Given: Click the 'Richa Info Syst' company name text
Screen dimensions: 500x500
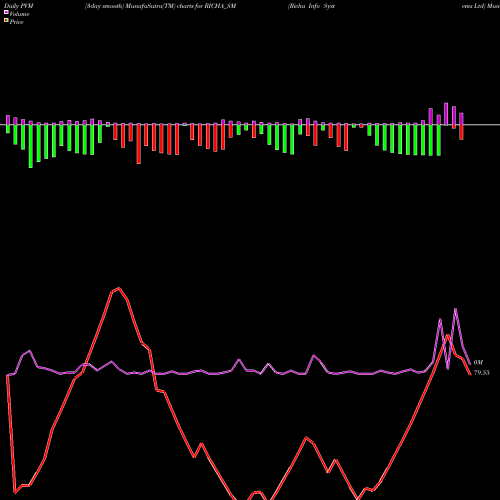Looking at the screenshot, I should click(311, 6).
